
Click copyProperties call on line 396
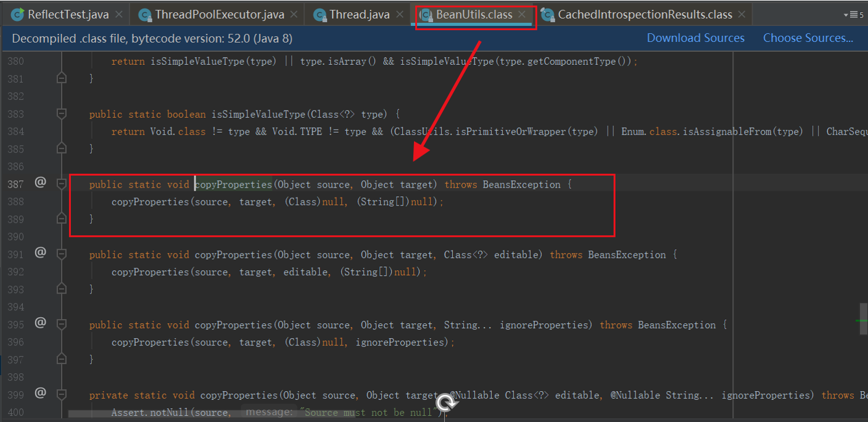pos(150,342)
